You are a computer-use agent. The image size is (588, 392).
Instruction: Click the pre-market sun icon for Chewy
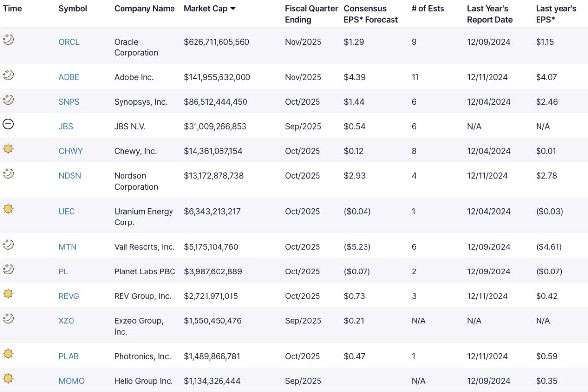point(8,149)
